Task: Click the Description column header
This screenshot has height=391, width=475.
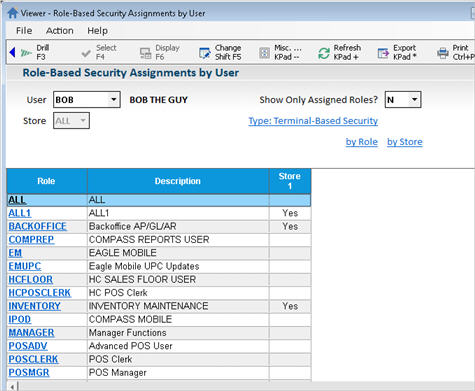Action: pyautogui.click(x=178, y=181)
